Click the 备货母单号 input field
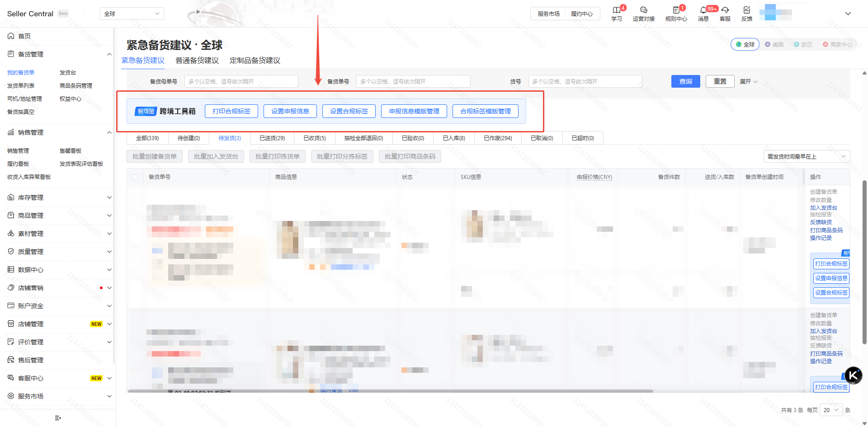This screenshot has width=868, height=427. 241,81
